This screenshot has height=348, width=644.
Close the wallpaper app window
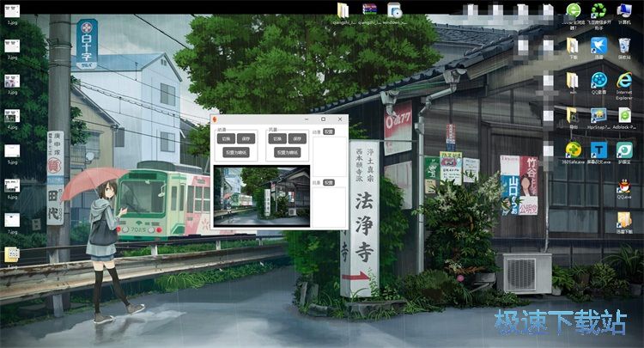click(340, 119)
